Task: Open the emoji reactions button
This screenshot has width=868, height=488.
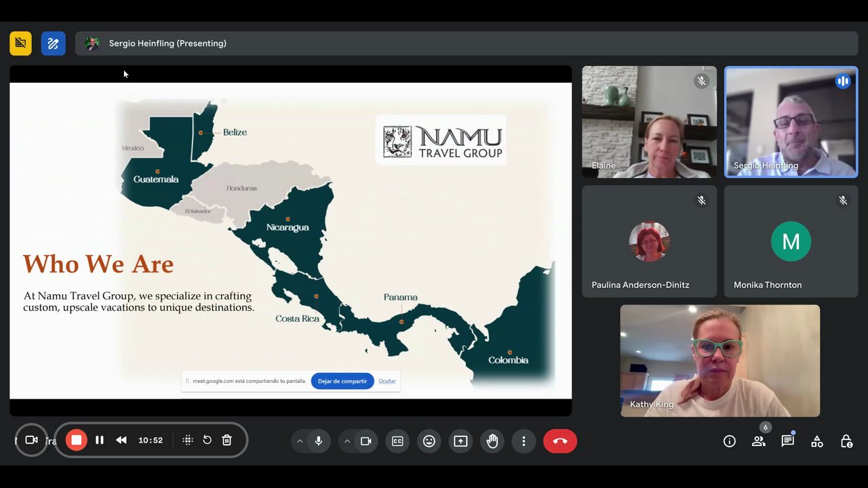Action: click(x=429, y=441)
